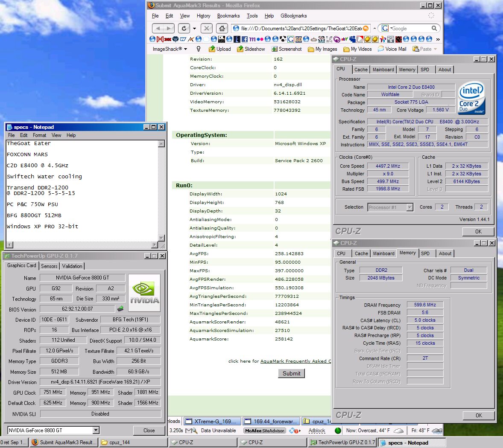This screenshot has height=448, width=503.
Task: Switch to the GPU-Z Validation tab
Action: 72,266
